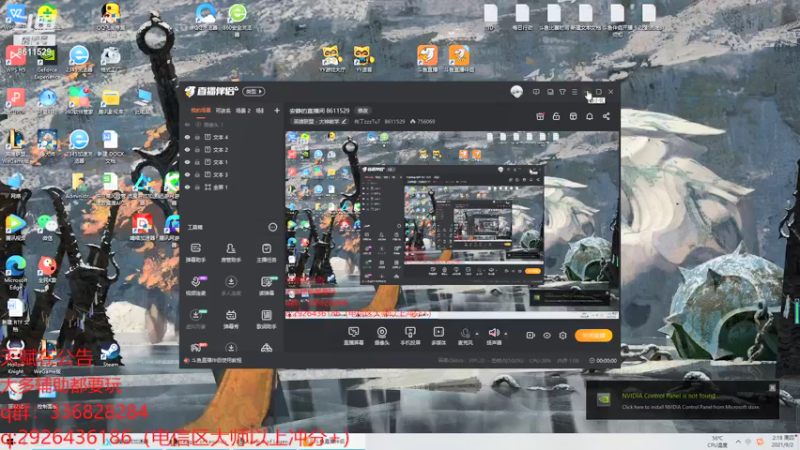Open 读弹幕 tool
800x450 pixels.
[266, 286]
